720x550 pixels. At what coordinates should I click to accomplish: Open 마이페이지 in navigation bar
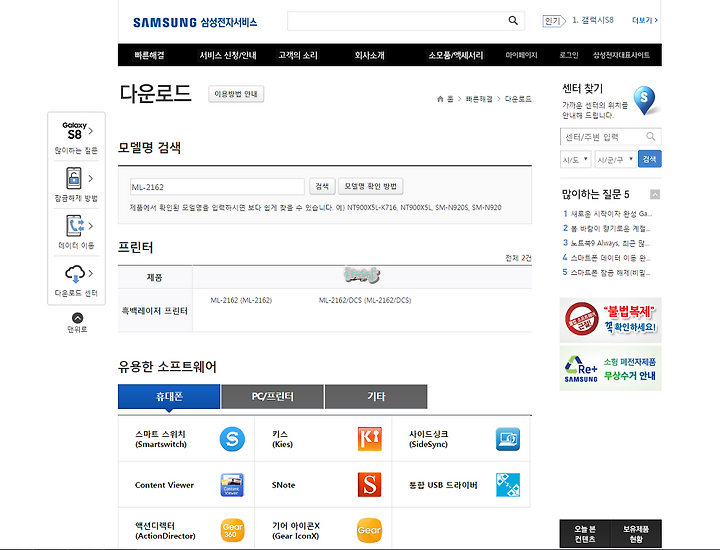[521, 55]
